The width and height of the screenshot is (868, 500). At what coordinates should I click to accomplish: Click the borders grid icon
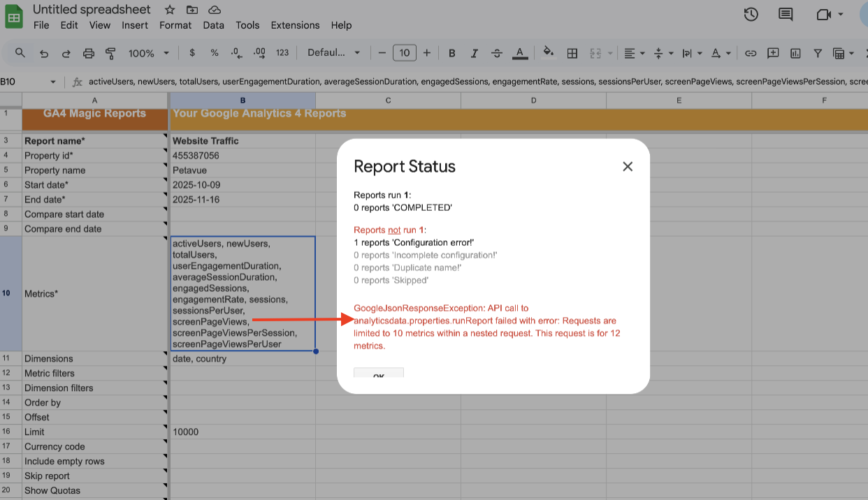(x=572, y=53)
